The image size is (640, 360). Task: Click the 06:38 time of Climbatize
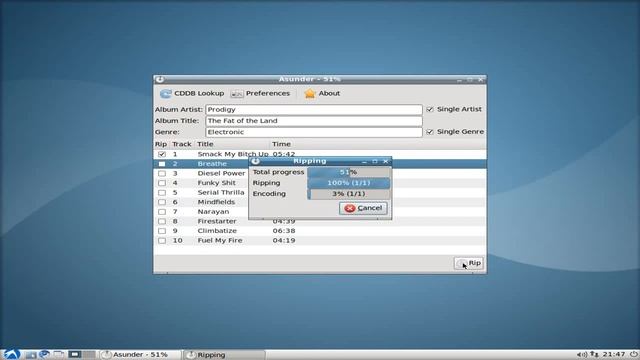(x=284, y=231)
